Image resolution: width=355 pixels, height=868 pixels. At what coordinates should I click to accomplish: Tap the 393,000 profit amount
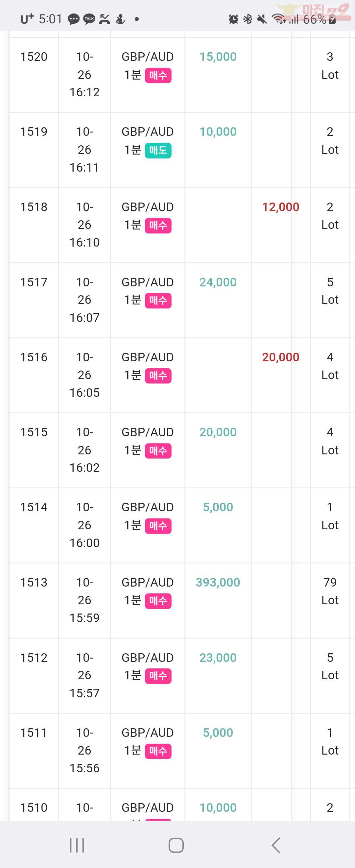(218, 582)
